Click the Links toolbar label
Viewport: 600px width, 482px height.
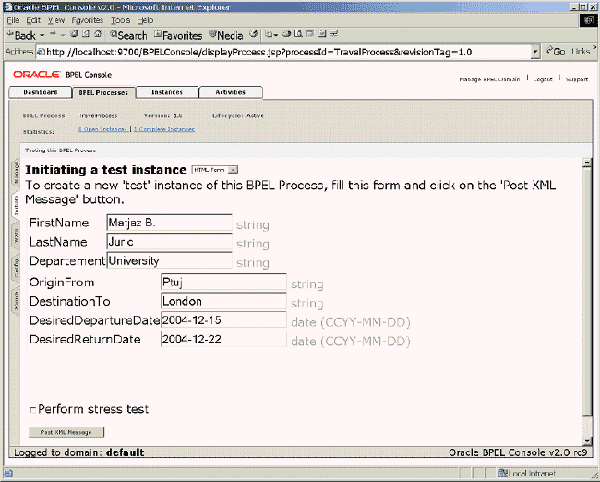pos(581,51)
